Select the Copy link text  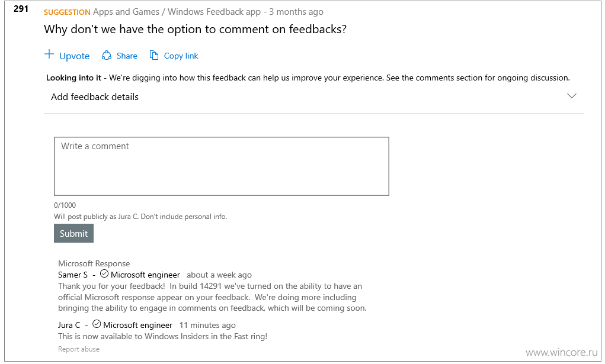click(x=181, y=56)
